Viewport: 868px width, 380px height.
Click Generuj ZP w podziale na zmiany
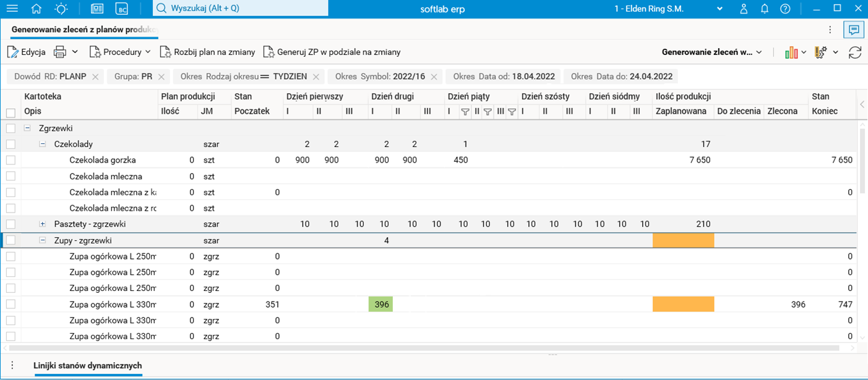(x=332, y=52)
